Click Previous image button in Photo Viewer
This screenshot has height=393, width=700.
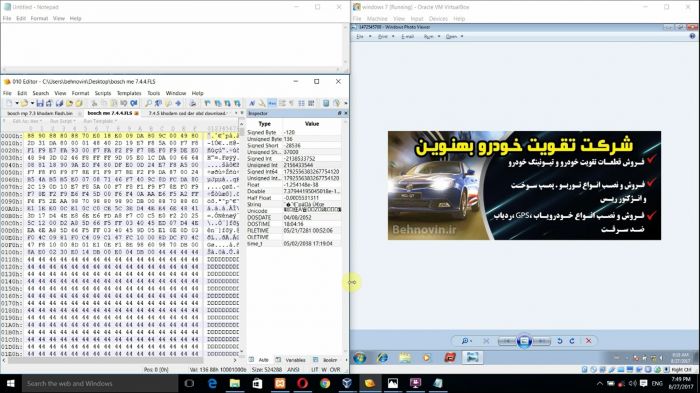(x=507, y=341)
